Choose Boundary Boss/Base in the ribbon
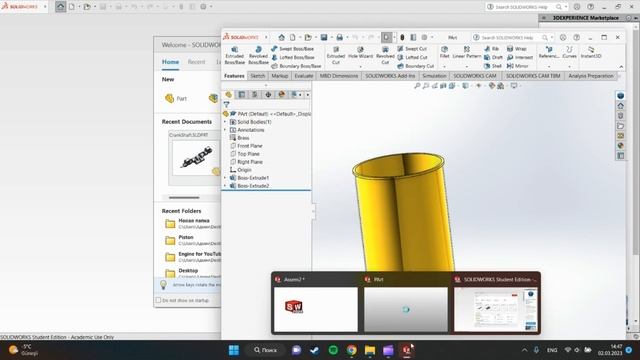This screenshot has width=640, height=360. click(296, 66)
